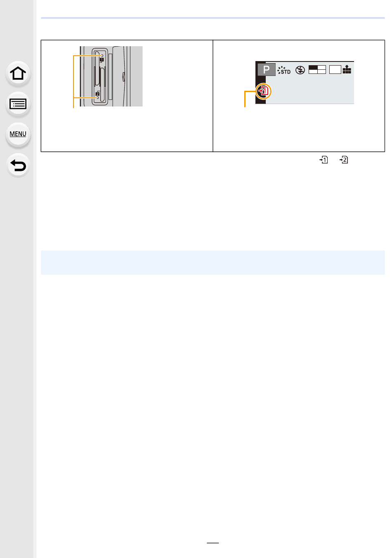Open the table of contents icon
392x558 pixels.
pyautogui.click(x=18, y=104)
